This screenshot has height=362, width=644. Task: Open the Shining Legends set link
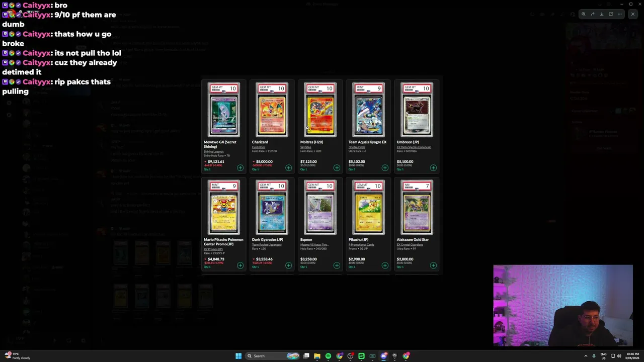tap(213, 152)
